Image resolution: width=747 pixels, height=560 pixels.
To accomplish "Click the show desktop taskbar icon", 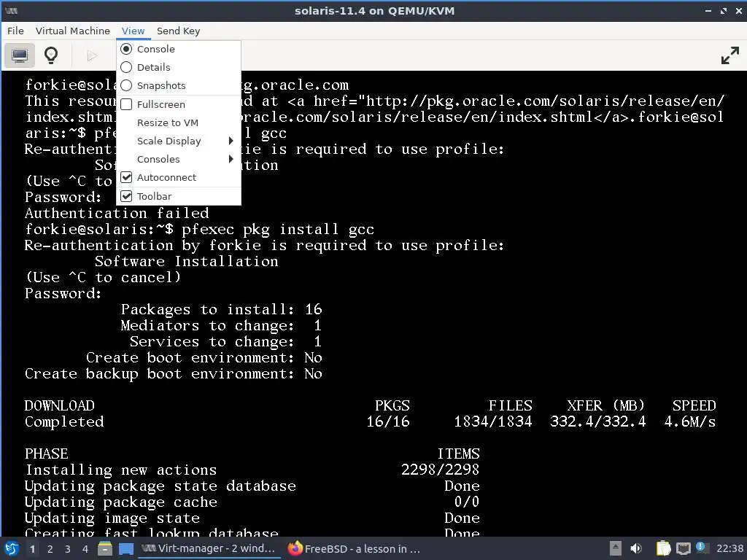I will (x=125, y=548).
